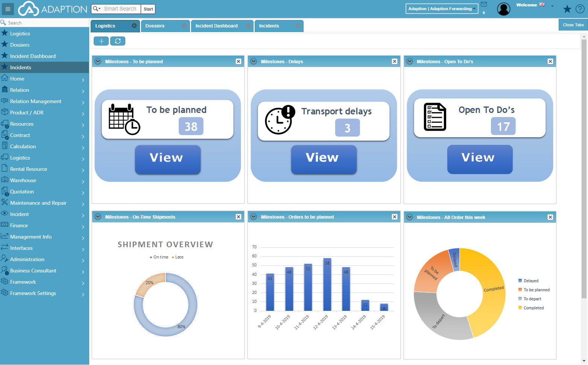Click the user profile avatar
The image size is (588, 365).
[x=503, y=9]
